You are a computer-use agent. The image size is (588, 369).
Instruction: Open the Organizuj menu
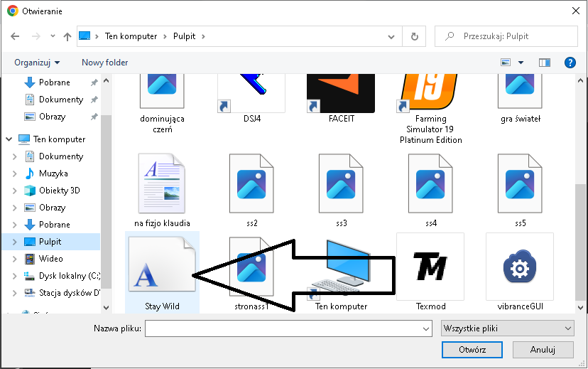(37, 63)
